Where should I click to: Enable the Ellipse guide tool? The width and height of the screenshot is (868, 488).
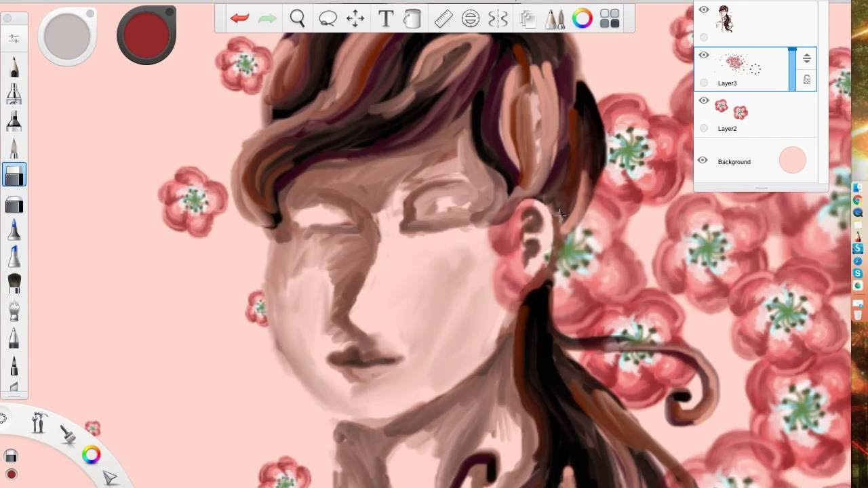[471, 19]
